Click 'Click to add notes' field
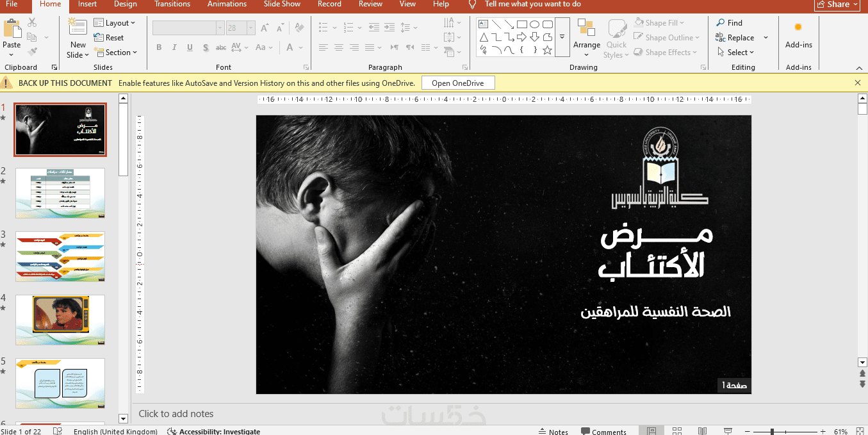868x435 pixels. coord(176,414)
